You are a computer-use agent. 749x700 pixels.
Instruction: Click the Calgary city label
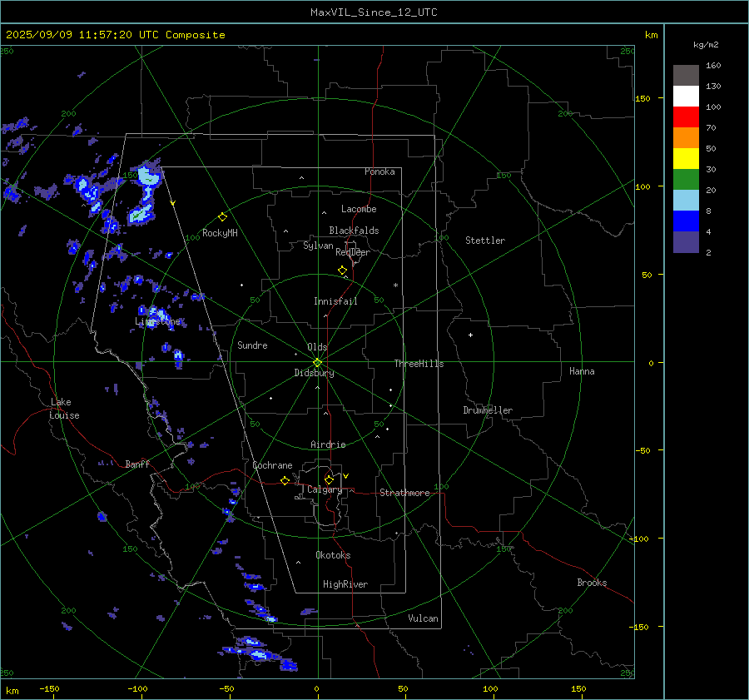click(x=325, y=489)
